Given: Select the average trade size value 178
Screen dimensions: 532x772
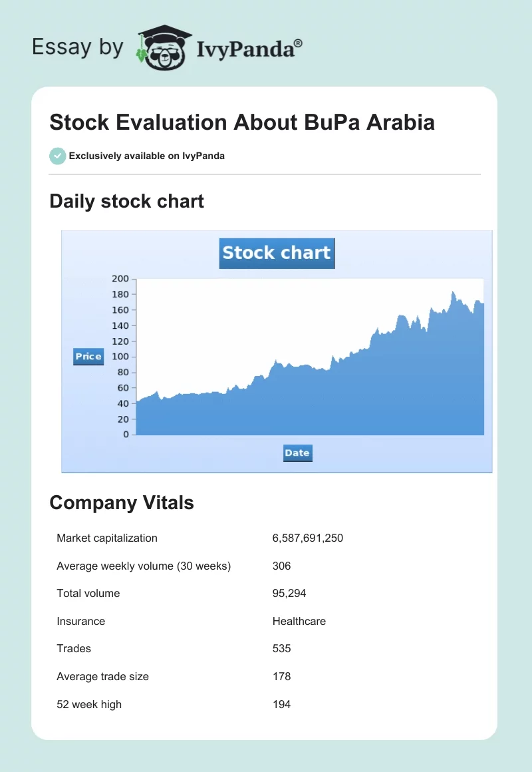Looking at the screenshot, I should point(282,676).
